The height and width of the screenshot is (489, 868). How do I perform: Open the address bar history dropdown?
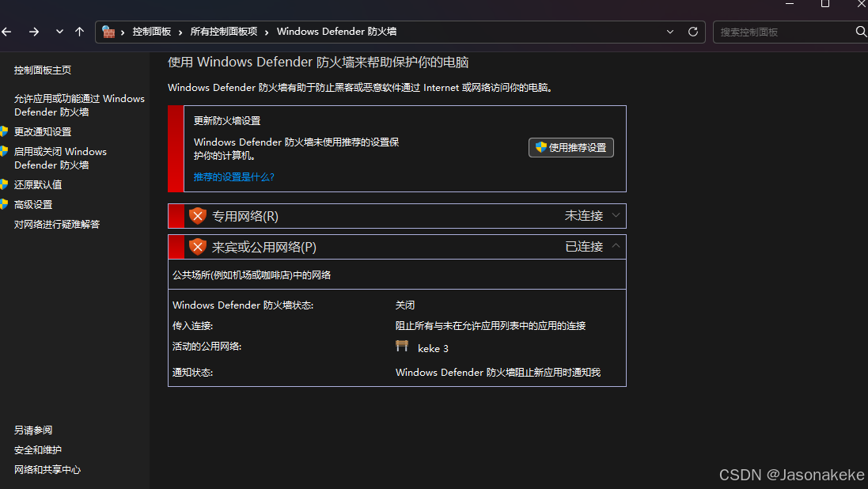(670, 32)
